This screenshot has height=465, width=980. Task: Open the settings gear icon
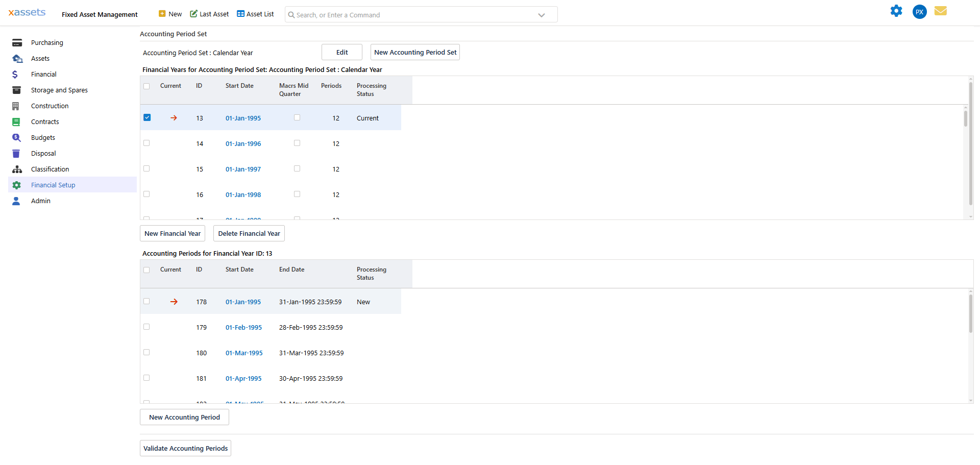(897, 11)
